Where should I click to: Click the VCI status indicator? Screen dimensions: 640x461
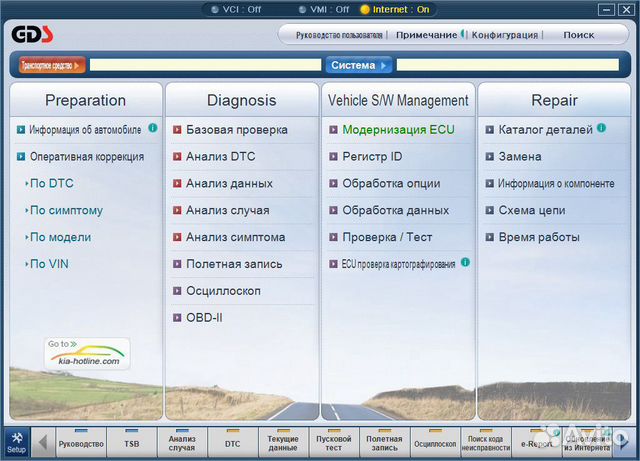point(208,9)
